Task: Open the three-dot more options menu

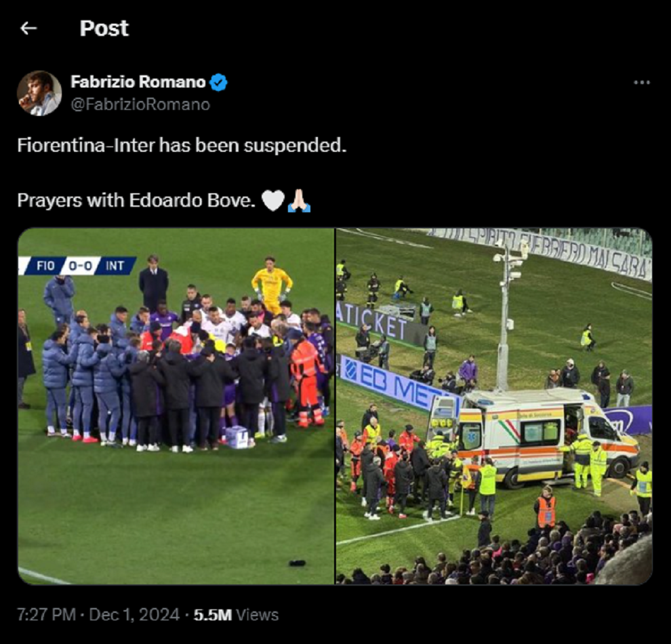Action: 641,82
